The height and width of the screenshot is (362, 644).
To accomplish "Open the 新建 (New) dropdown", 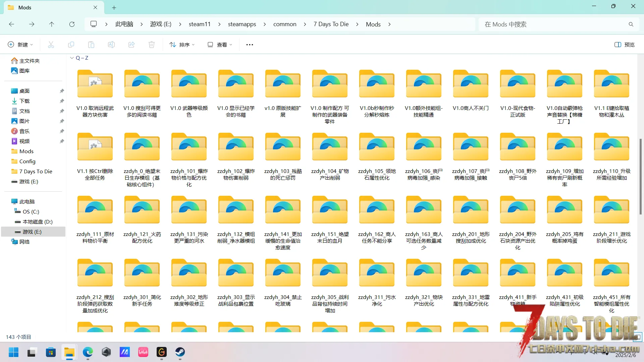I will pyautogui.click(x=20, y=45).
